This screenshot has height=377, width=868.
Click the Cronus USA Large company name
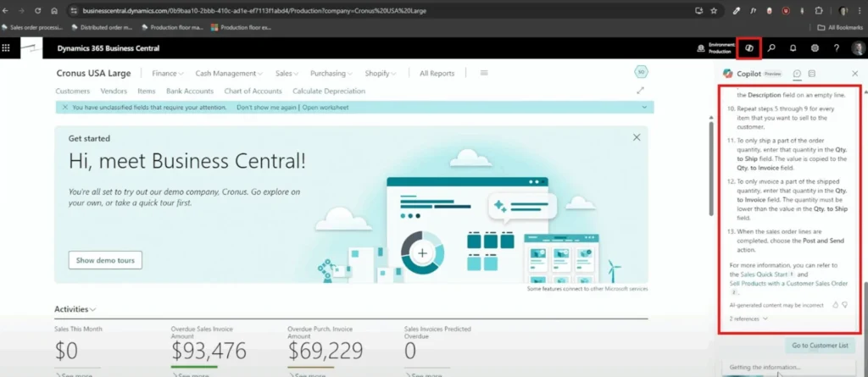[x=93, y=73]
